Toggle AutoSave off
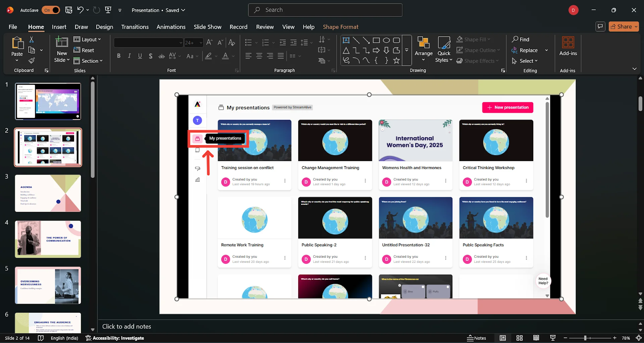Image resolution: width=644 pixels, height=343 pixels. tap(51, 10)
